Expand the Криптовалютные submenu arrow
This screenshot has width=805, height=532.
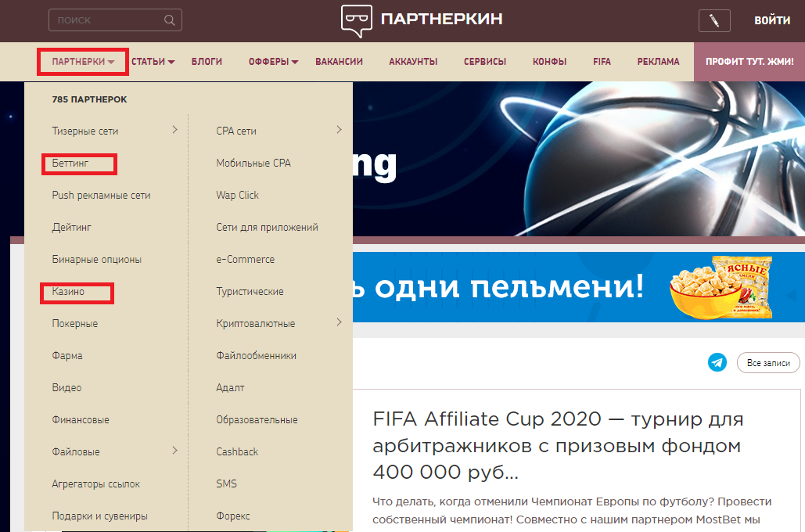click(340, 322)
